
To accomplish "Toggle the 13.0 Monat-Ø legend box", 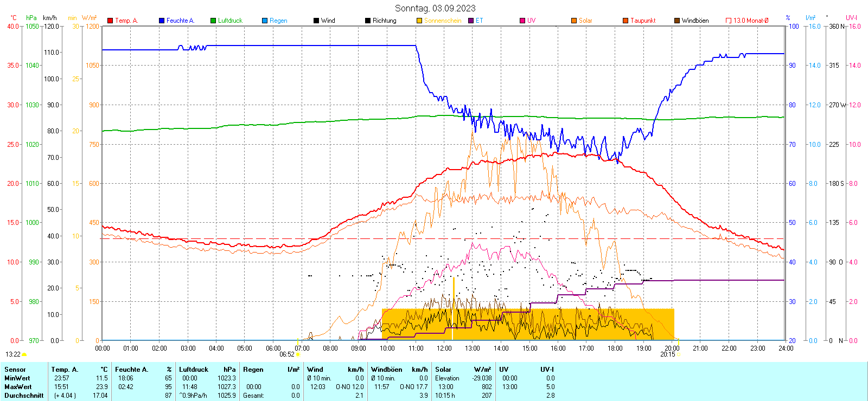I will tap(729, 21).
